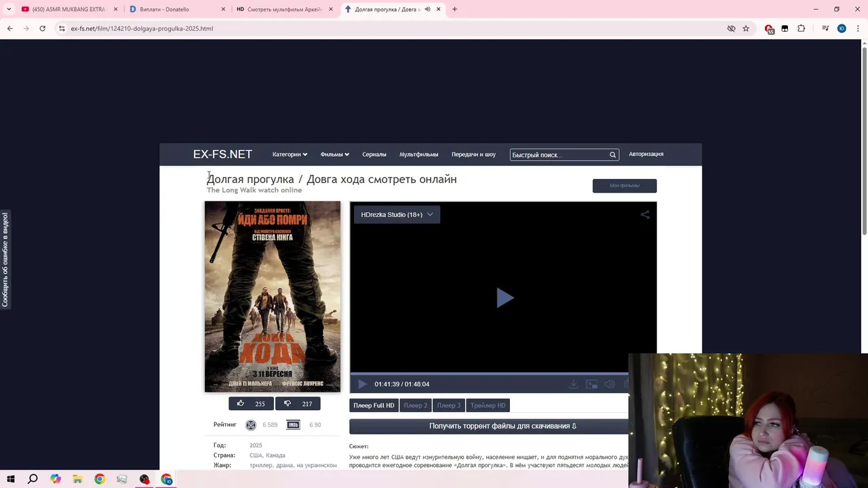Bookmark page with star icon
Screen dimensions: 868x488
[x=746, y=28]
